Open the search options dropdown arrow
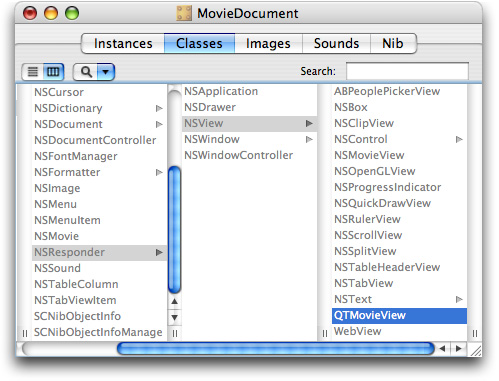The width and height of the screenshot is (499, 381). click(x=106, y=72)
